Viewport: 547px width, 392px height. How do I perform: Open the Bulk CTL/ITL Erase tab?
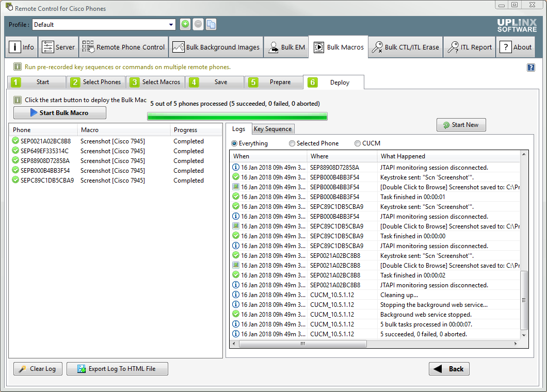pos(406,47)
